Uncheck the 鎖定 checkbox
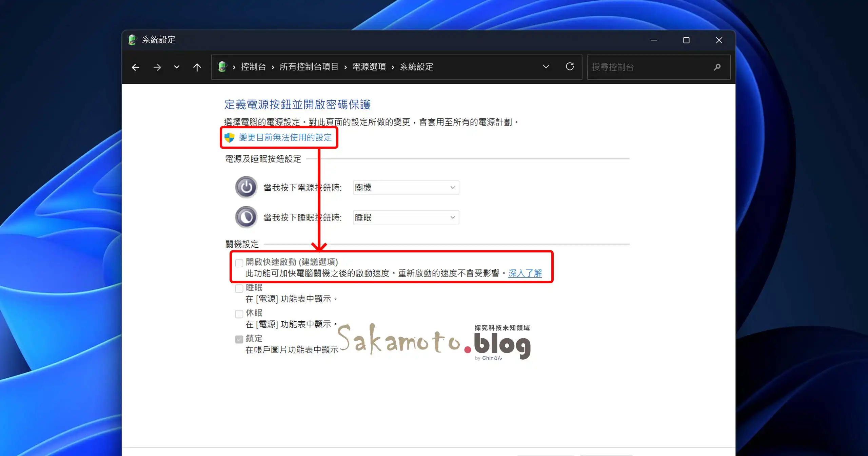 pos(239,339)
